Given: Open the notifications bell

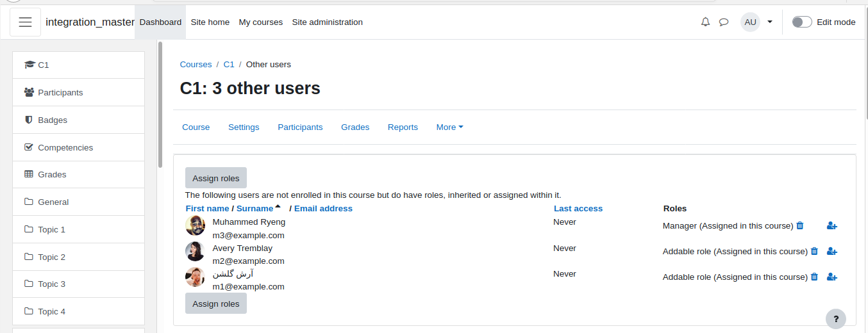Looking at the screenshot, I should point(706,22).
